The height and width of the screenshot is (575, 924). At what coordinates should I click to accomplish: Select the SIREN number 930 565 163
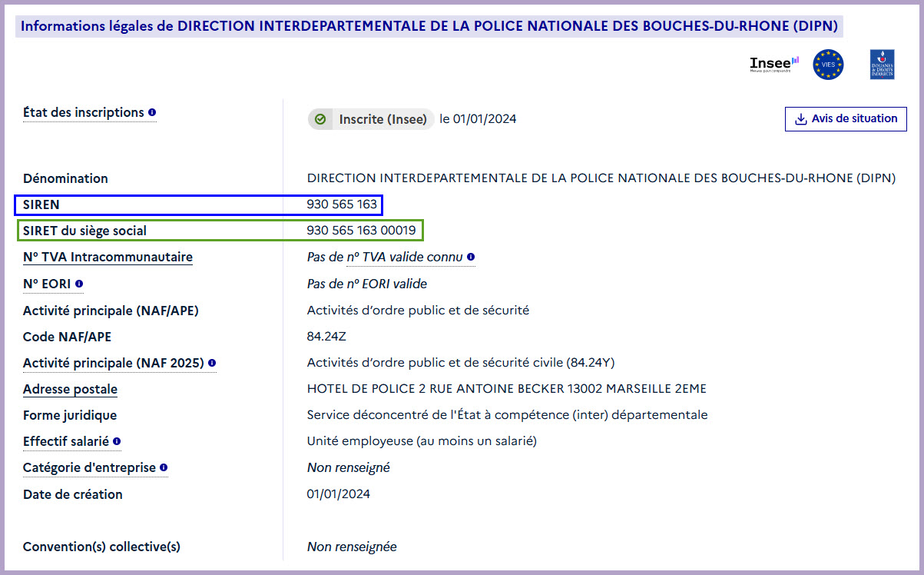342,204
